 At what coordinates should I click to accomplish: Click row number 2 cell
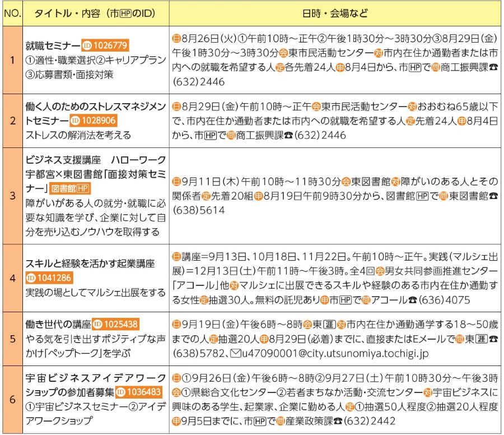click(x=12, y=121)
